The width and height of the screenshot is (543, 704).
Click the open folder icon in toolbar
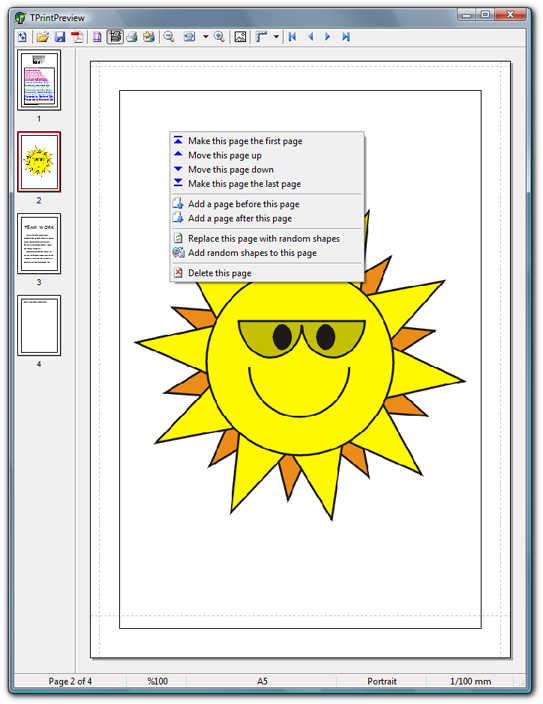click(x=43, y=37)
